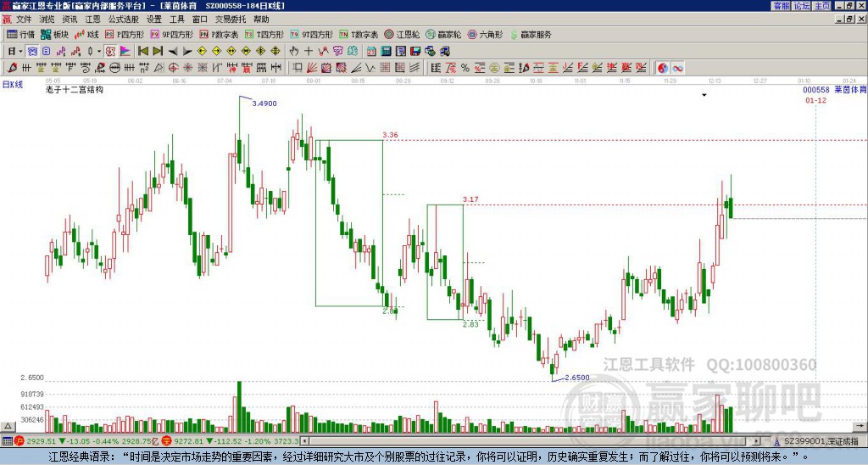868x465 pixels.
Task: Click the infinity symbol icon
Action: (677, 68)
